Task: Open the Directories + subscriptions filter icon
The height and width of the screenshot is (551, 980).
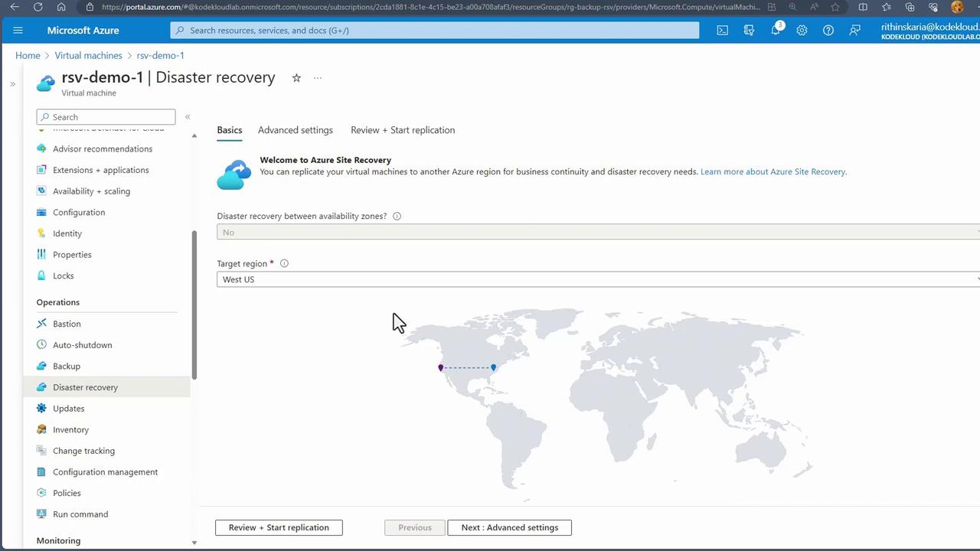Action: coord(749,31)
